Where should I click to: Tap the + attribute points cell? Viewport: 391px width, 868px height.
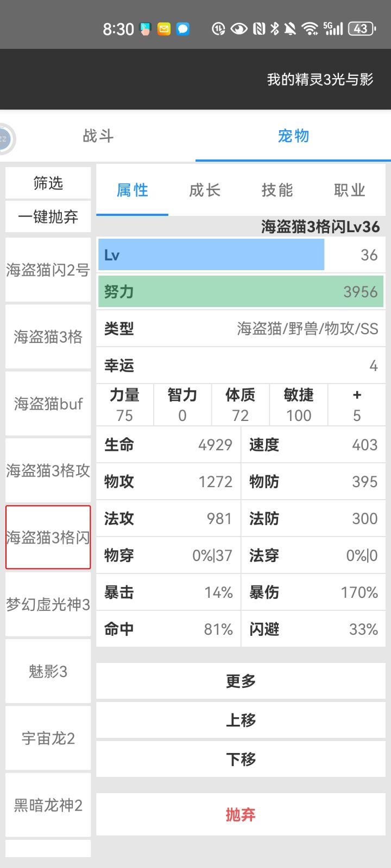[357, 405]
